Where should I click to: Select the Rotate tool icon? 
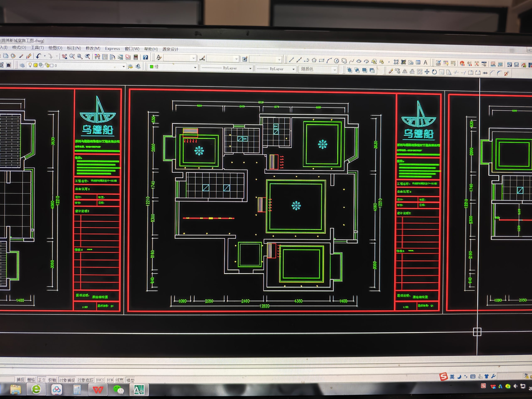[434, 72]
